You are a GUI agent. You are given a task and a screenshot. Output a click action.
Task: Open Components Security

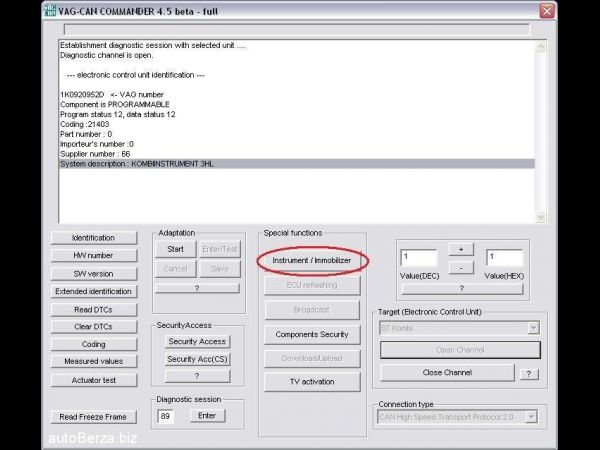pyautogui.click(x=312, y=335)
